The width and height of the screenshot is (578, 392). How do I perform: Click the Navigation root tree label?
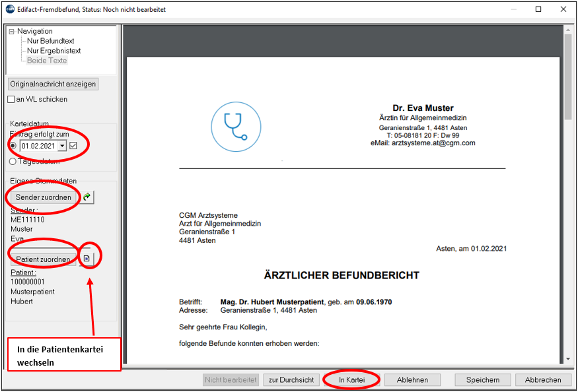(34, 31)
